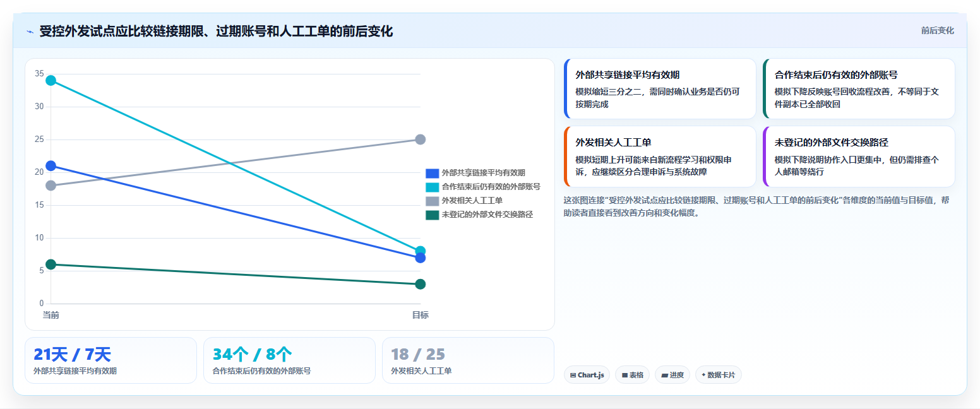Open the 外发相关人工工单 info card
980x409 pixels.
pos(659,157)
